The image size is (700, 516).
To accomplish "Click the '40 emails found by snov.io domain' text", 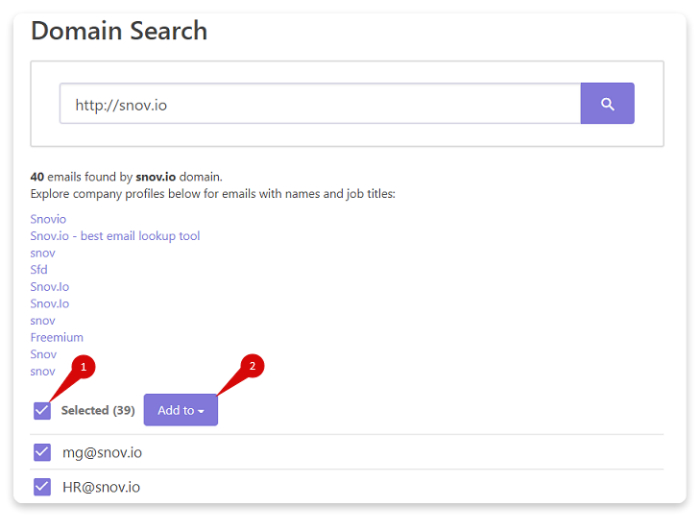I will coord(126,177).
